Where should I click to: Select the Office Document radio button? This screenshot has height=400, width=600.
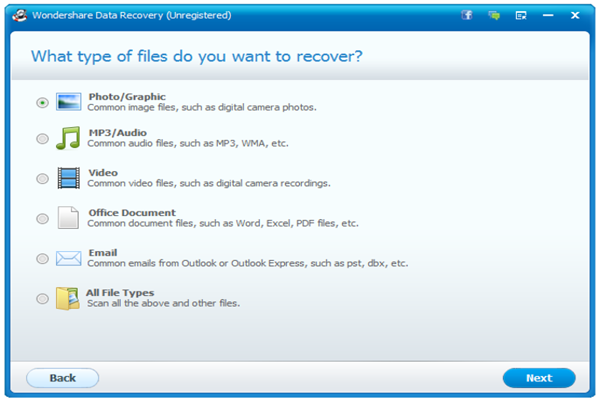pyautogui.click(x=42, y=219)
